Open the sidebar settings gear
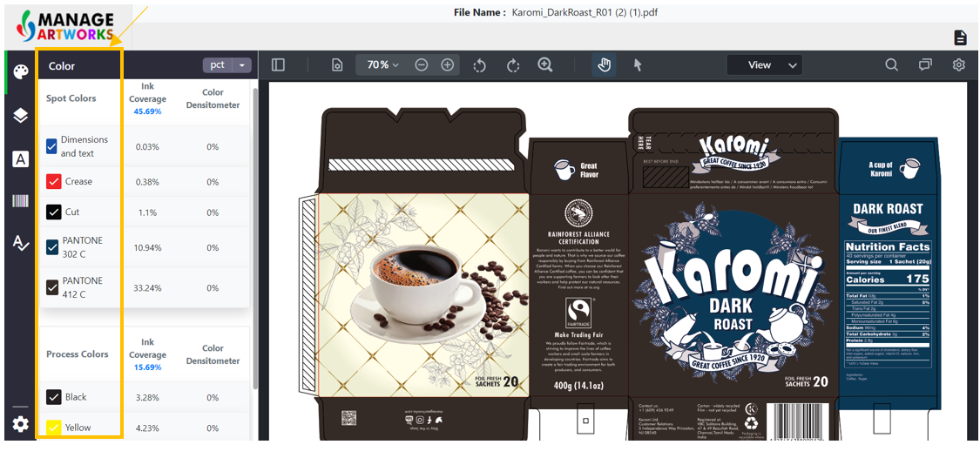Image resolution: width=980 pixels, height=458 pixels. click(21, 424)
